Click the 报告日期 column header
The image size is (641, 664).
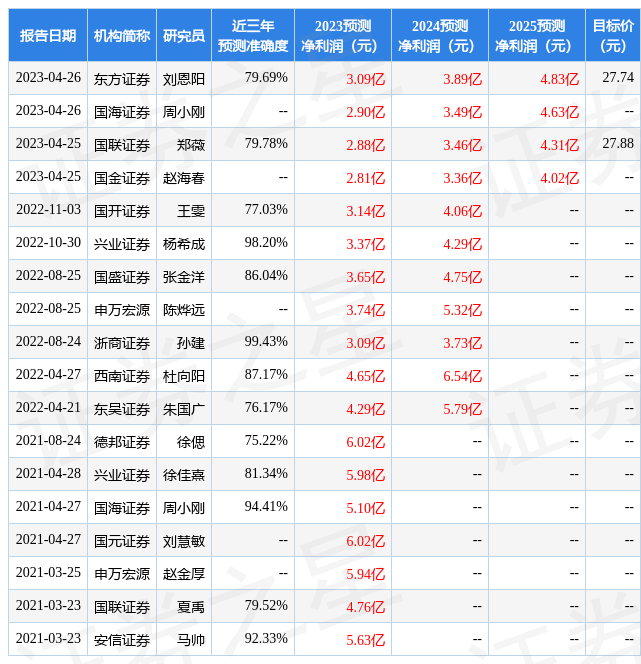(48, 36)
